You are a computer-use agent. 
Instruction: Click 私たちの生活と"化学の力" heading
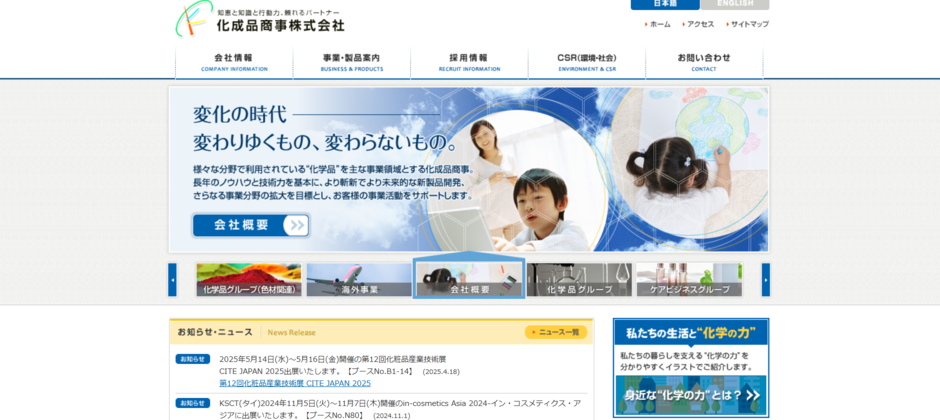[x=691, y=333]
